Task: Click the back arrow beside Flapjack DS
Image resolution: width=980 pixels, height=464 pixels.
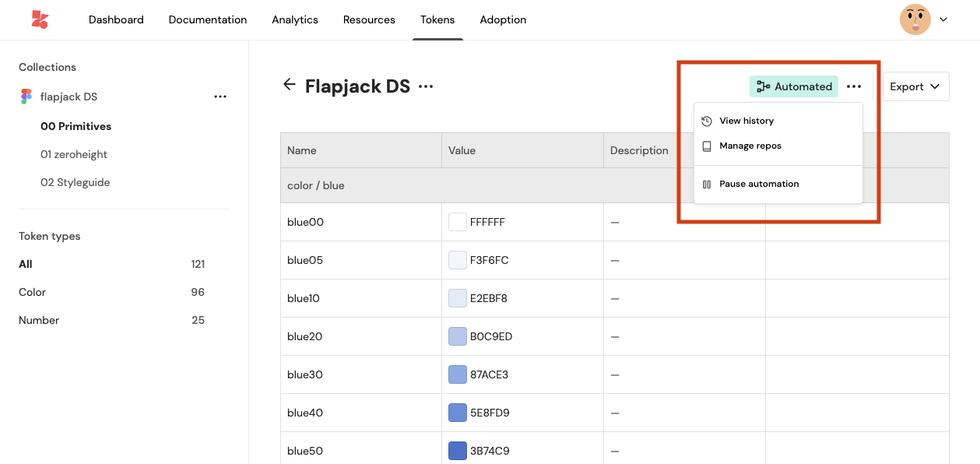Action: (x=290, y=85)
